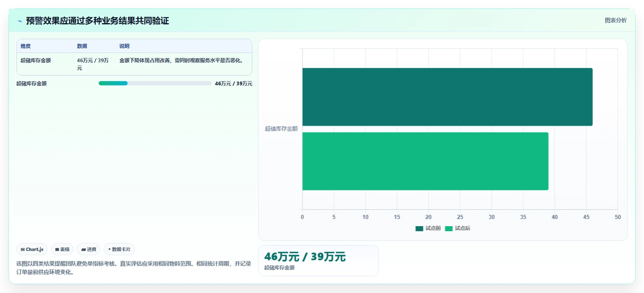Select the 表格 tag chip
The height and width of the screenshot is (293, 644).
62,249
